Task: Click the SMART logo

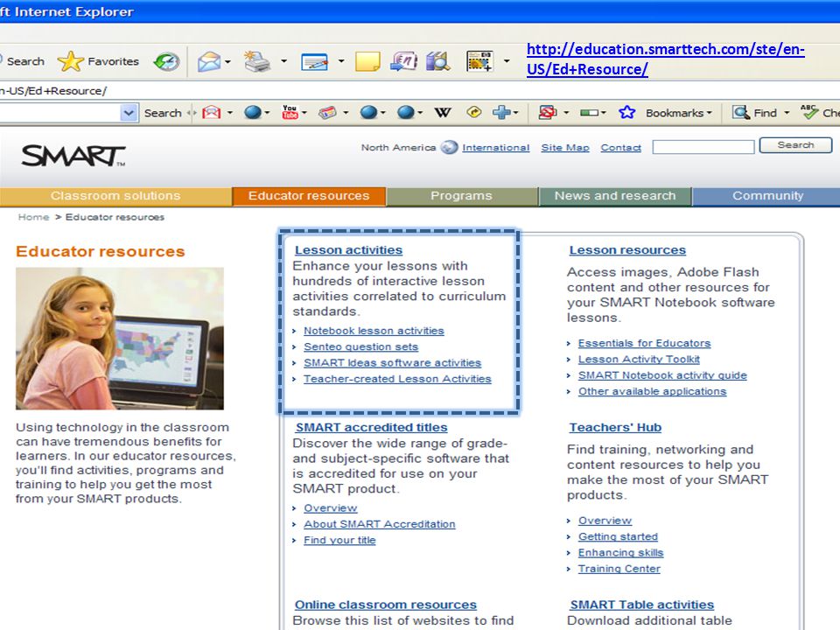Action: 73,156
